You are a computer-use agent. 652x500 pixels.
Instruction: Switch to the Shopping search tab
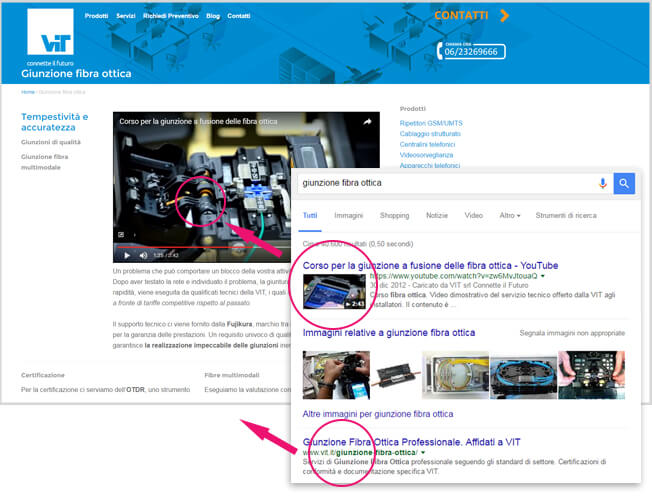[394, 215]
